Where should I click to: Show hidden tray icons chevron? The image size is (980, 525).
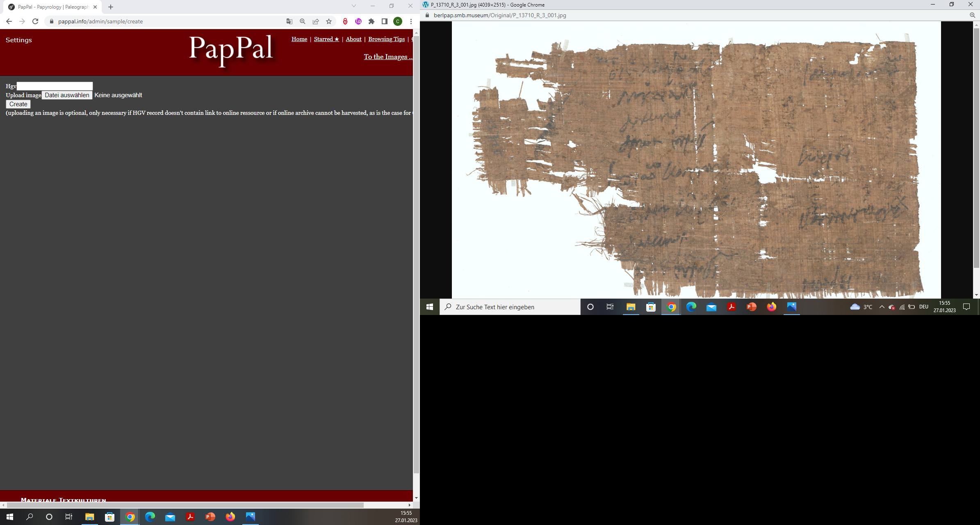tap(882, 307)
